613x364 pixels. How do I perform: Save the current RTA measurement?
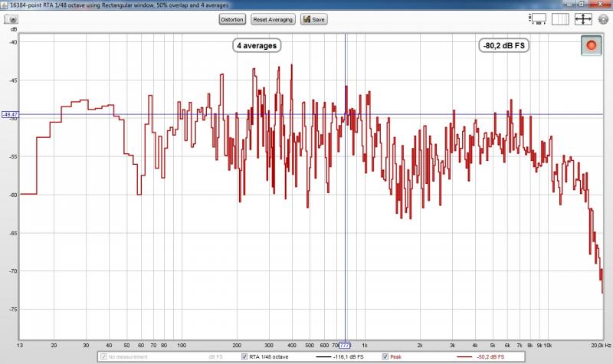point(314,18)
